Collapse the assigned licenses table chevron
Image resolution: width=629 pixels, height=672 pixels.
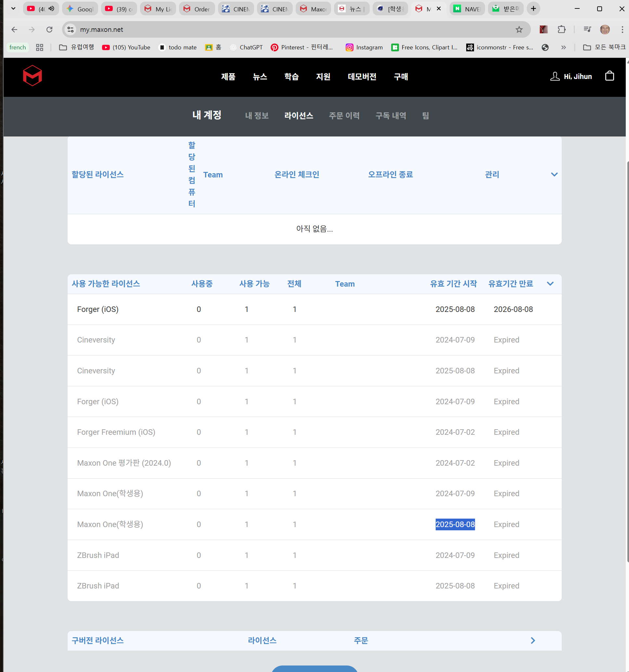(554, 175)
